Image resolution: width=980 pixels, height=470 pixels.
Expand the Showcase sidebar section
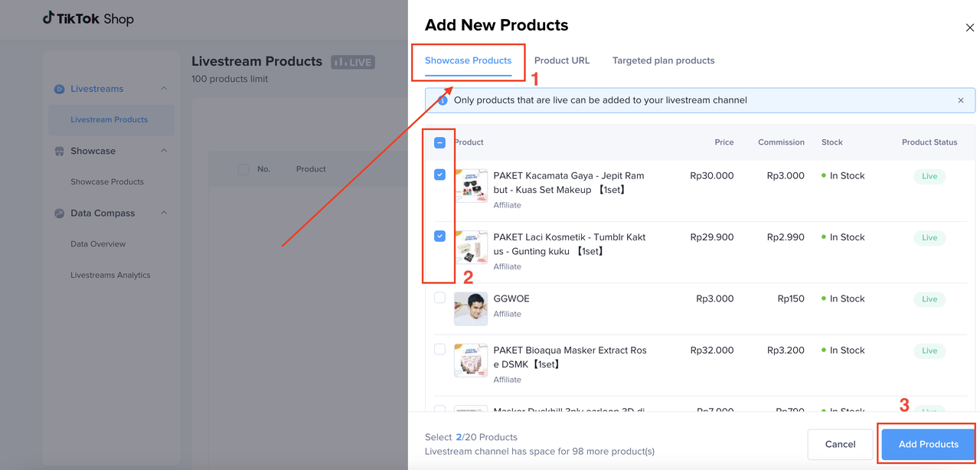[x=162, y=151]
